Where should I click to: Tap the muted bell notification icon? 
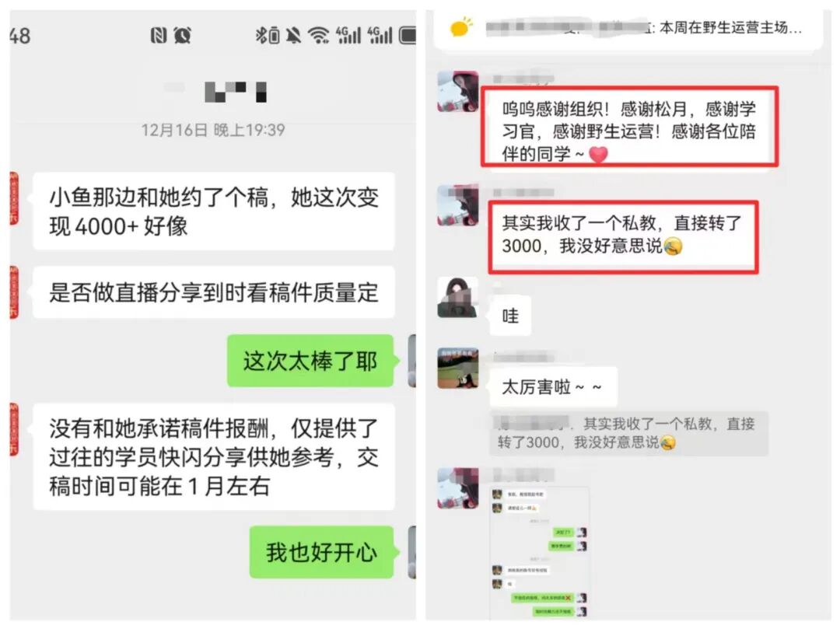293,35
